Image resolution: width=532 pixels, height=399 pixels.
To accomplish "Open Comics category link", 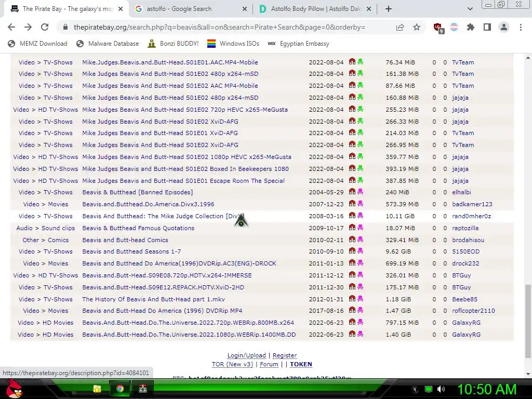I will [x=58, y=240].
